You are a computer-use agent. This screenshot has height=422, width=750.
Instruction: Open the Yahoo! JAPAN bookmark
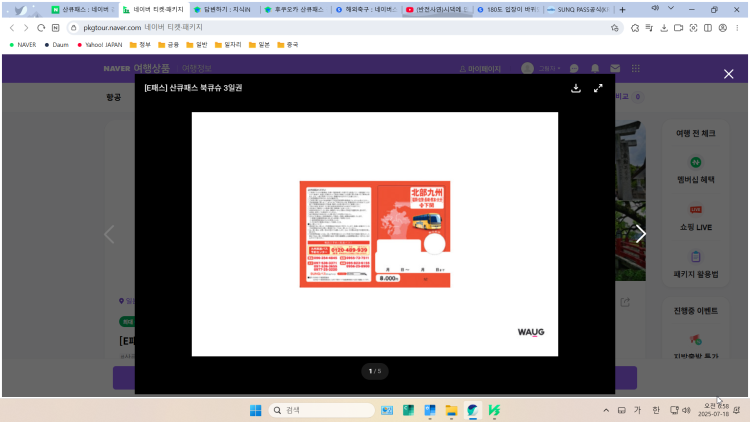pyautogui.click(x=99, y=44)
